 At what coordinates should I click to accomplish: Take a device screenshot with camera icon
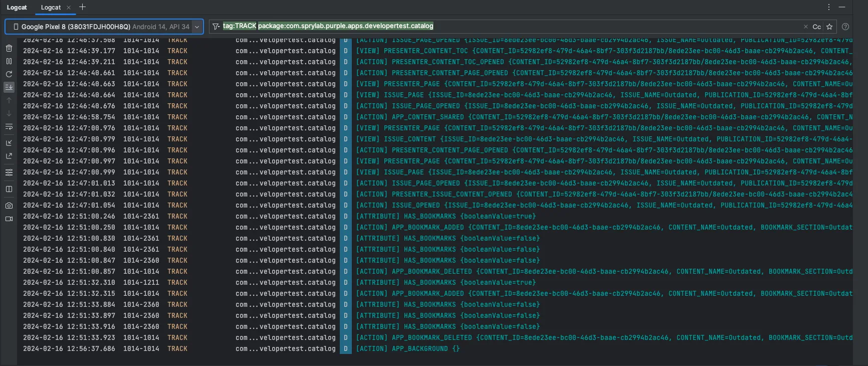[9, 206]
